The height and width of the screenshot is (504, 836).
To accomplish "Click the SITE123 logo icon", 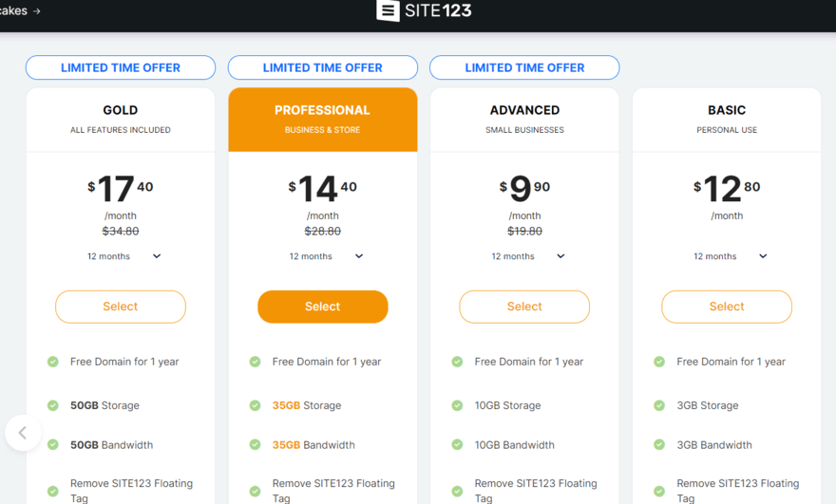I will tap(388, 10).
